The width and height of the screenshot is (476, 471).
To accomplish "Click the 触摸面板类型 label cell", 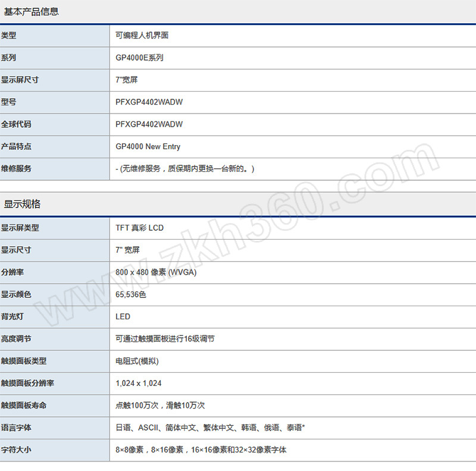I will (x=55, y=361).
